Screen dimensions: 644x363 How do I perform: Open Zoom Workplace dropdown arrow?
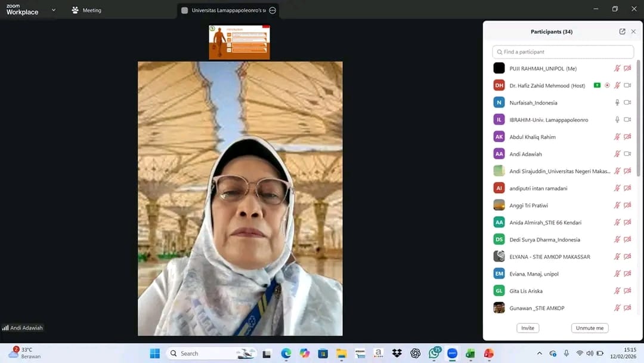tap(54, 10)
